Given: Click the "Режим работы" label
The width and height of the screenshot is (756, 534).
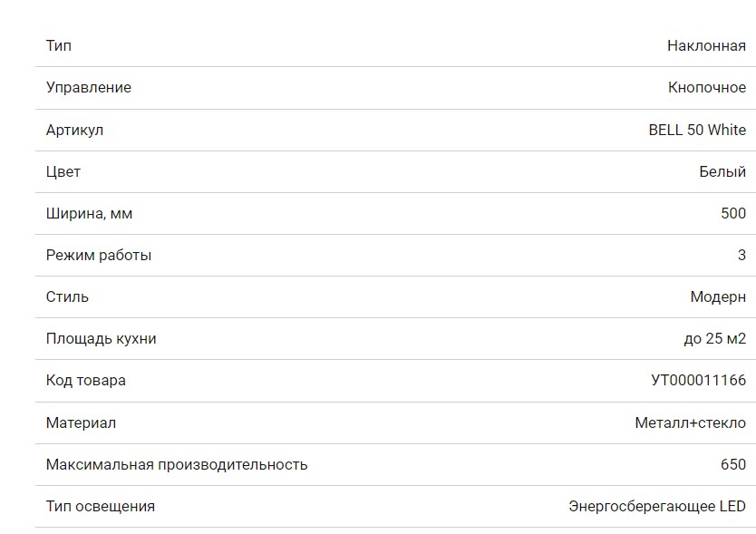Looking at the screenshot, I should coord(99,255).
